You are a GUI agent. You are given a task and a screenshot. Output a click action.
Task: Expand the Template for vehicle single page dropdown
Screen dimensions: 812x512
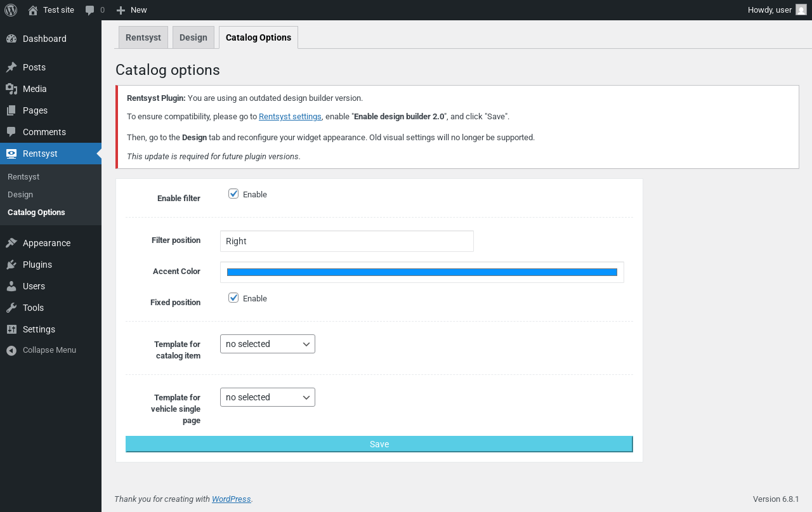(x=268, y=397)
